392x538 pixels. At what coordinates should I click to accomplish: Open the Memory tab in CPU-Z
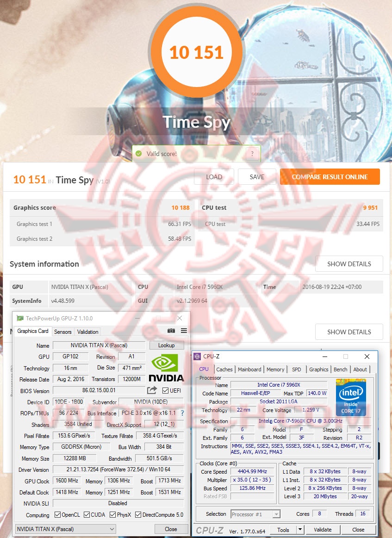(275, 369)
